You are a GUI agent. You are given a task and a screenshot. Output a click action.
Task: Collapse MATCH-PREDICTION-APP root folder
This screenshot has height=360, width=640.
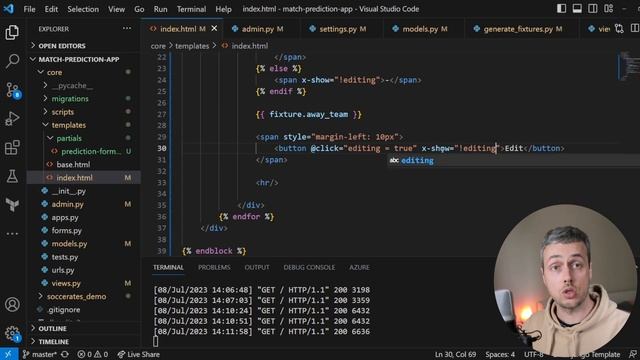[x=84, y=59]
